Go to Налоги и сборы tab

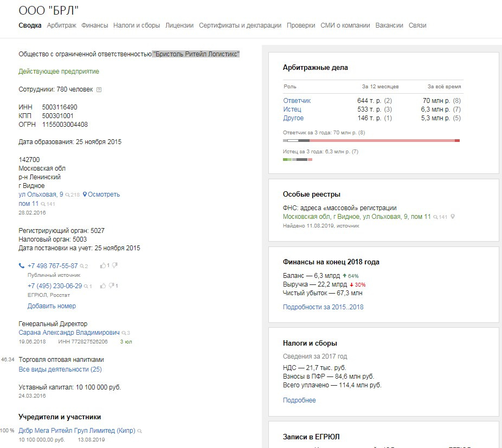(x=137, y=25)
